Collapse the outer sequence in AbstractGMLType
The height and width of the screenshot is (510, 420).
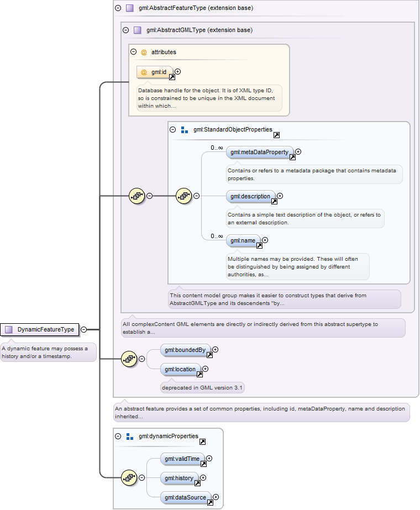coord(149,196)
